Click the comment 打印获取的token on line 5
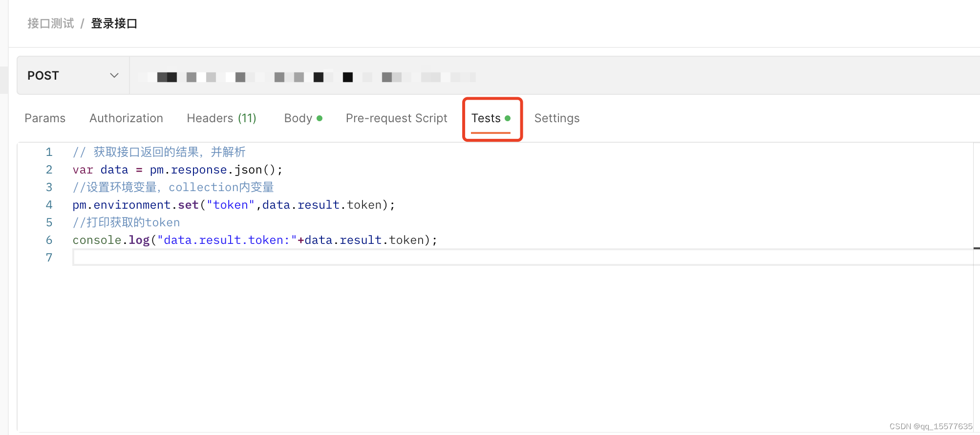Image resolution: width=980 pixels, height=435 pixels. pos(126,222)
